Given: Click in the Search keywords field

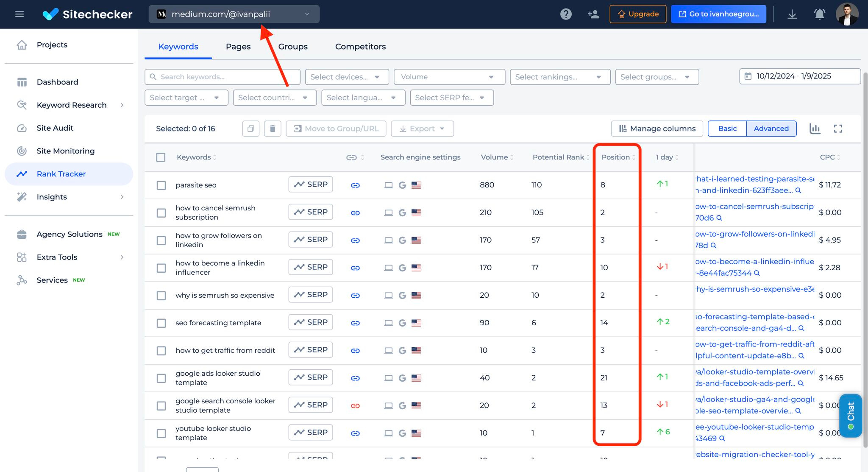Looking at the screenshot, I should click(x=222, y=77).
